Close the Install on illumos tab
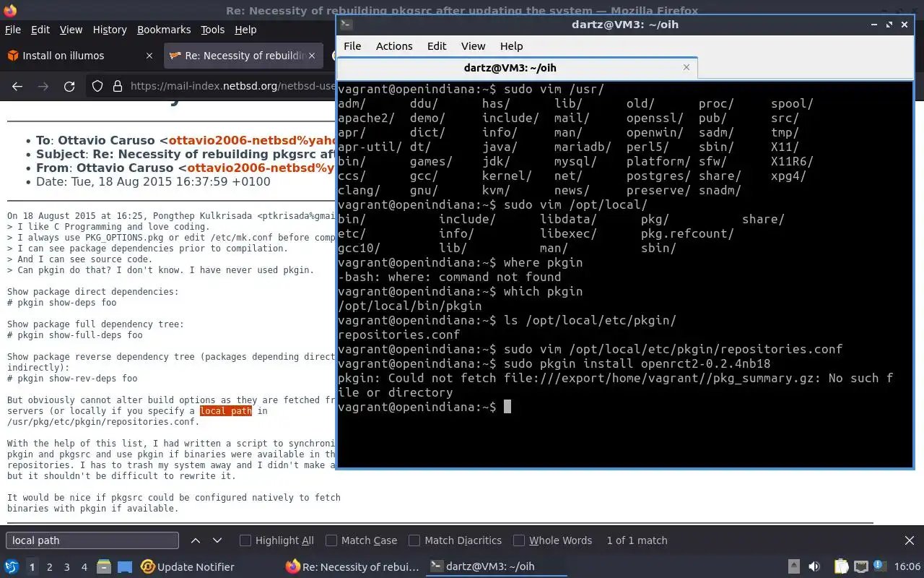This screenshot has width=924, height=578. tap(149, 56)
